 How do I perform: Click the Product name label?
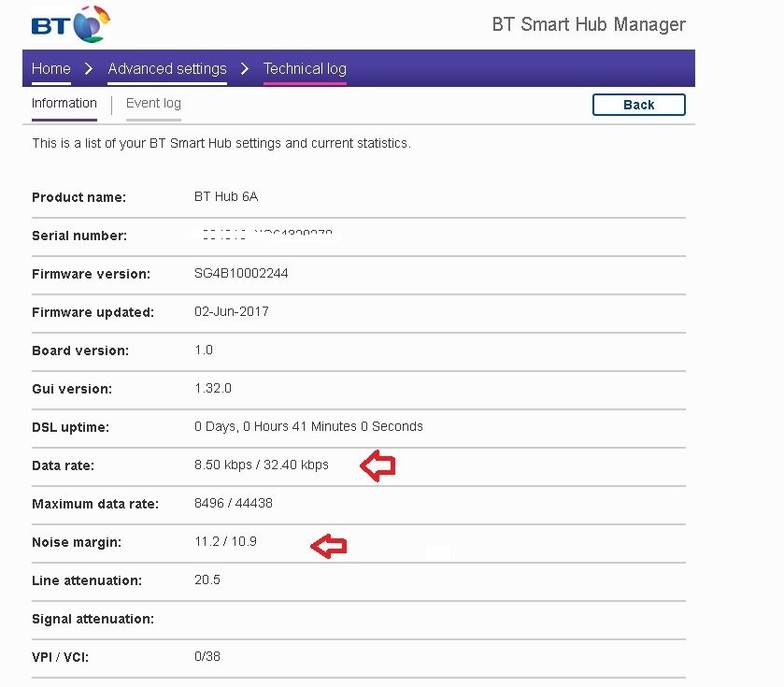(79, 197)
